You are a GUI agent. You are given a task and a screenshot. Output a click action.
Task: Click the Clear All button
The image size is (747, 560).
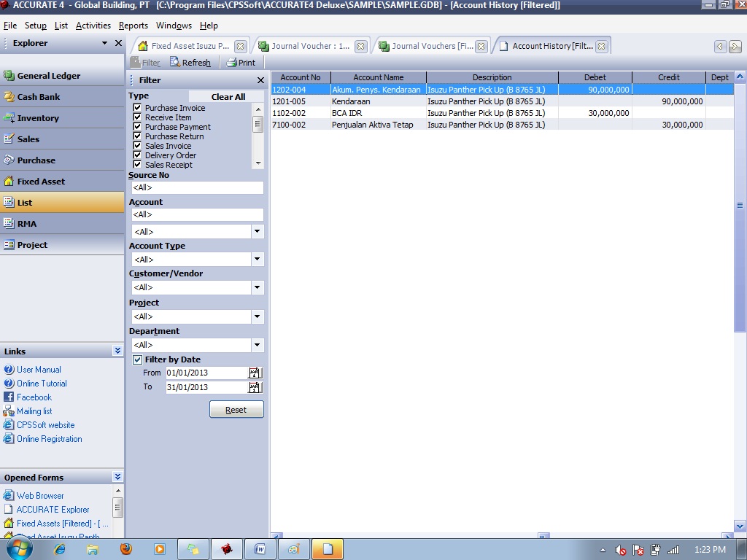click(228, 97)
